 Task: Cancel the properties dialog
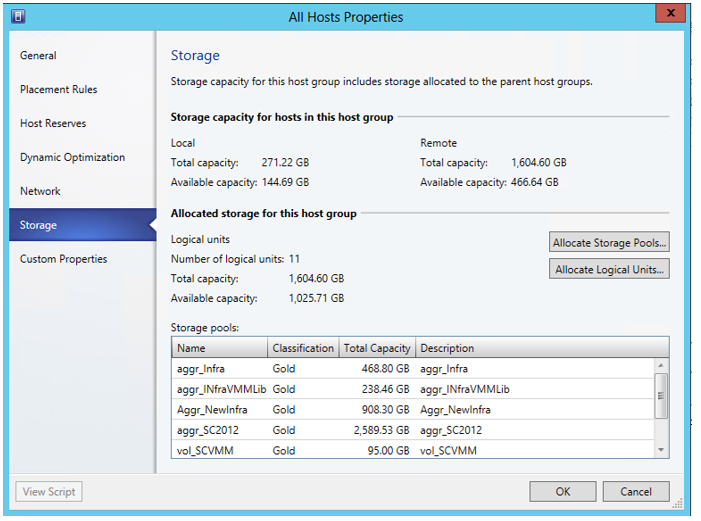635,491
